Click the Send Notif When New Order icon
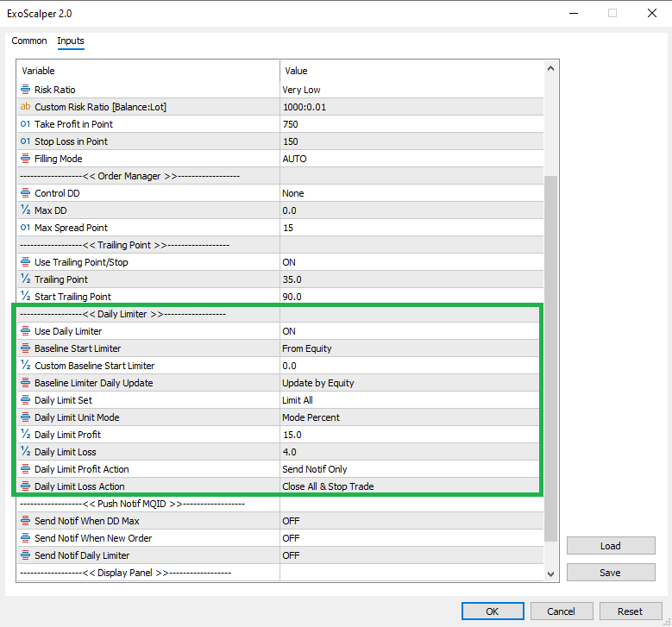Image resolution: width=672 pixels, height=627 pixels. (x=25, y=538)
